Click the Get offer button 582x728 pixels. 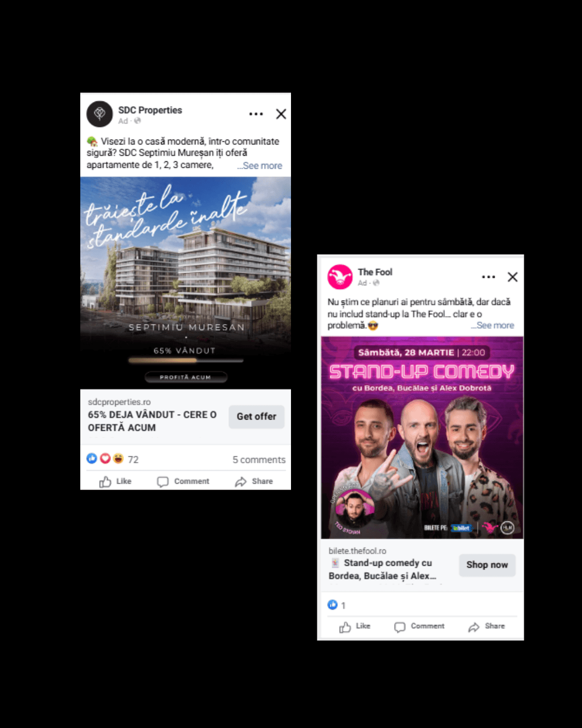click(x=257, y=416)
